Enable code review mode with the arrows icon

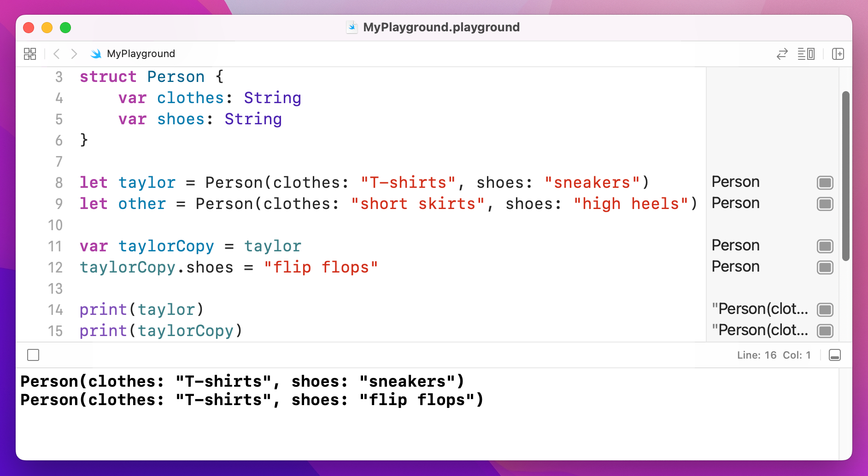(x=782, y=54)
